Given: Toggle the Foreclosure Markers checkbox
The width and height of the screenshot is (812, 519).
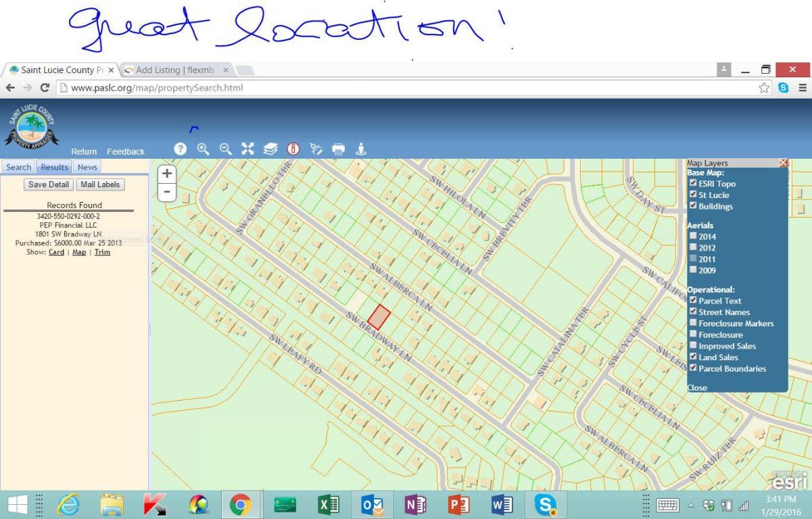Looking at the screenshot, I should (692, 324).
